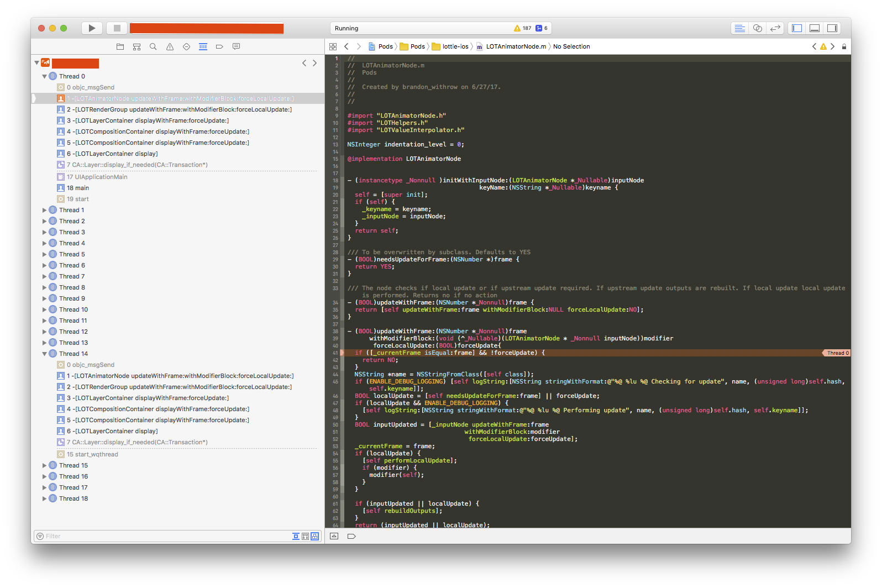Switch to the Assistant editor
Viewport: 882px width, 588px height.
(x=758, y=28)
